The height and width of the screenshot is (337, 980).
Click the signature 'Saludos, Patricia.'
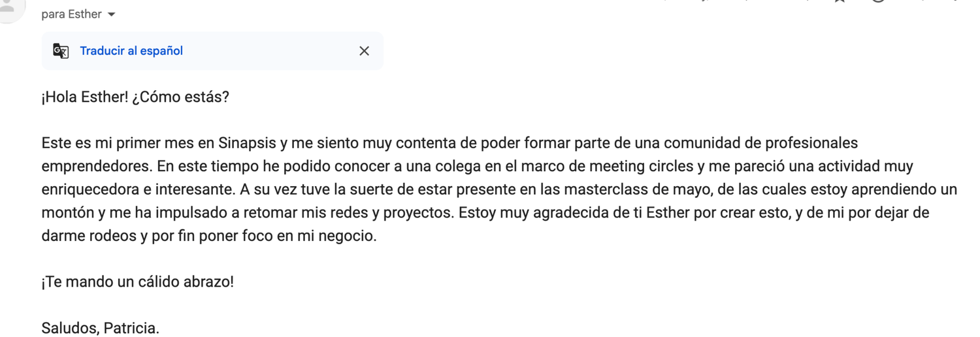[101, 329]
